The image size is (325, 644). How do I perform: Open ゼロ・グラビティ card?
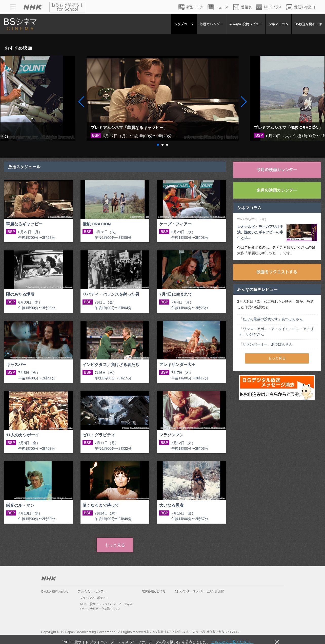click(x=115, y=422)
